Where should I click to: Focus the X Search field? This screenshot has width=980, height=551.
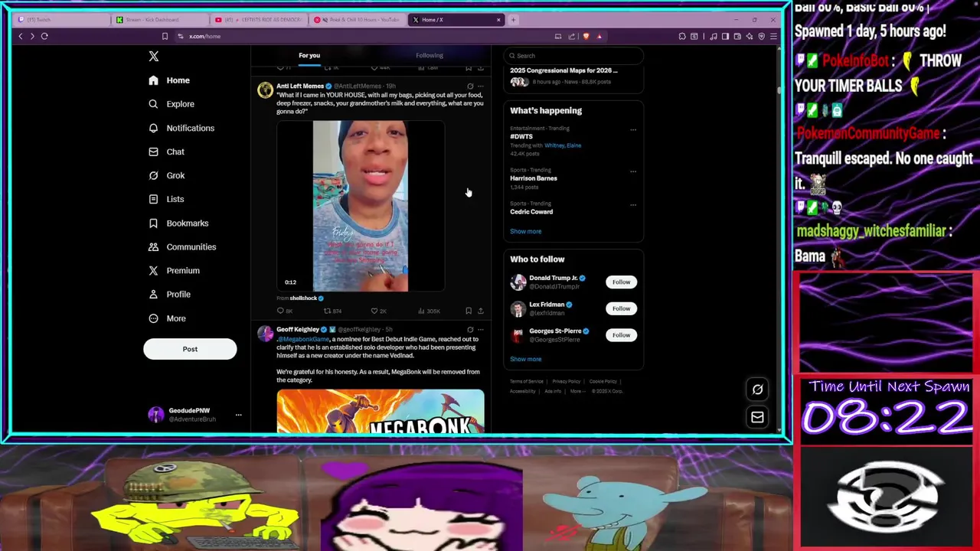point(573,55)
